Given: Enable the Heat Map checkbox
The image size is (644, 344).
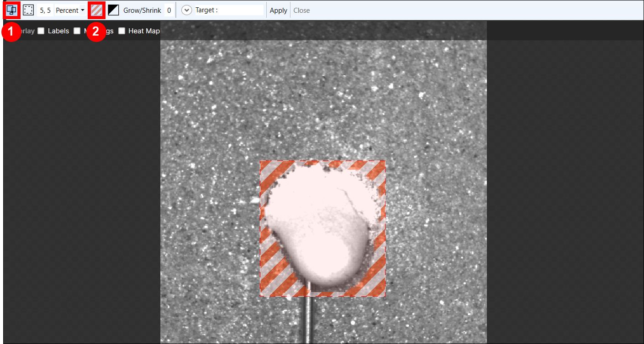Looking at the screenshot, I should click(121, 31).
